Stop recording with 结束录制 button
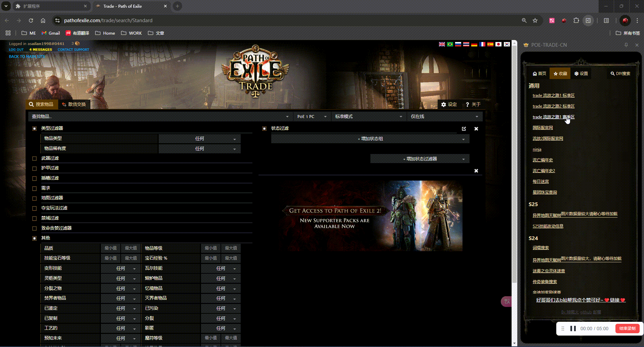 627,329
